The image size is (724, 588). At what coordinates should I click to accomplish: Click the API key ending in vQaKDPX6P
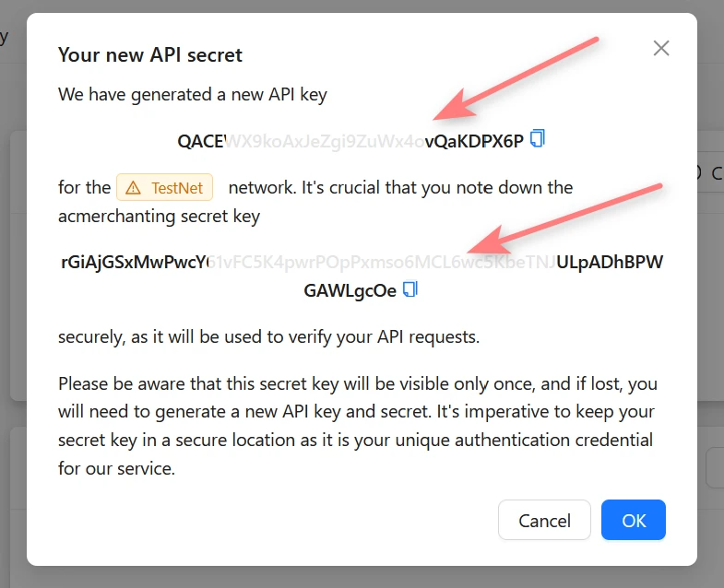(x=474, y=141)
